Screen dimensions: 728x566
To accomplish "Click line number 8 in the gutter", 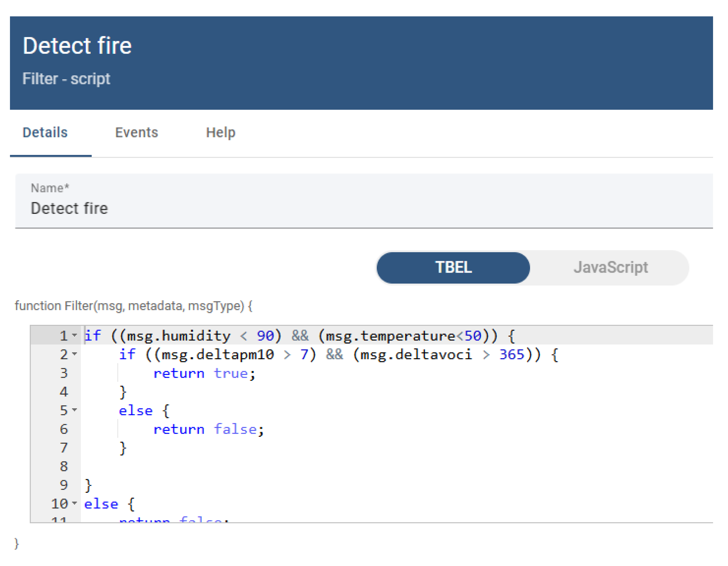I will [64, 466].
